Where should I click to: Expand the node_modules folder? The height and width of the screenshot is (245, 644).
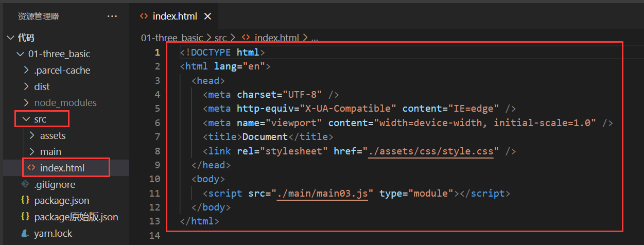26,103
